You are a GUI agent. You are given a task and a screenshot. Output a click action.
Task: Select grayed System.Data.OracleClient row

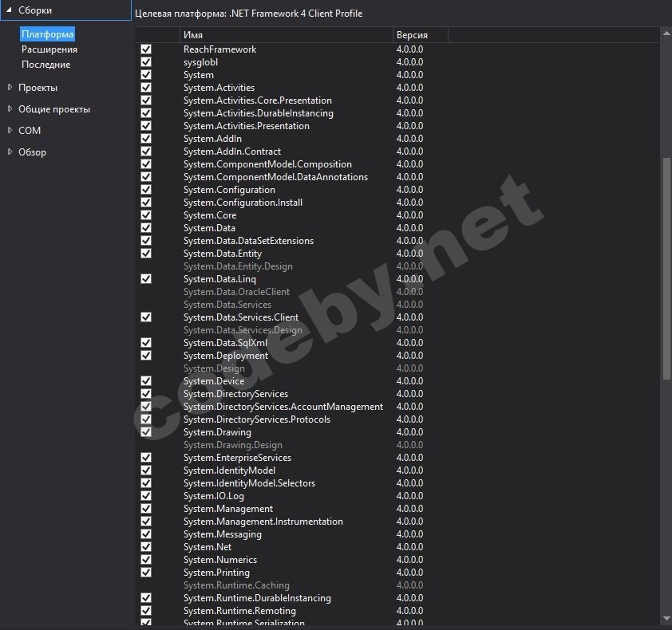pos(397,292)
